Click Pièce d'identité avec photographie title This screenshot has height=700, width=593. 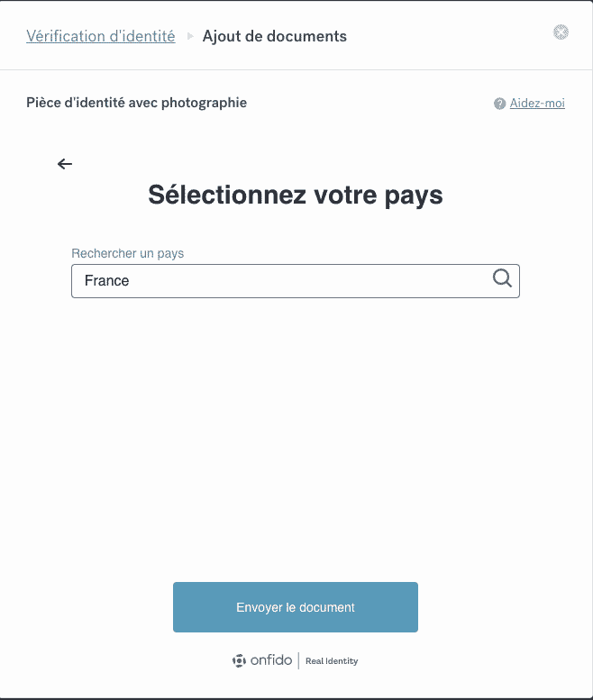pos(136,103)
